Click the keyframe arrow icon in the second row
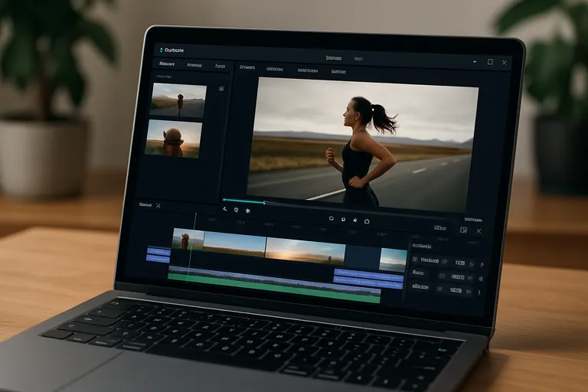The image size is (588, 392). [470, 278]
